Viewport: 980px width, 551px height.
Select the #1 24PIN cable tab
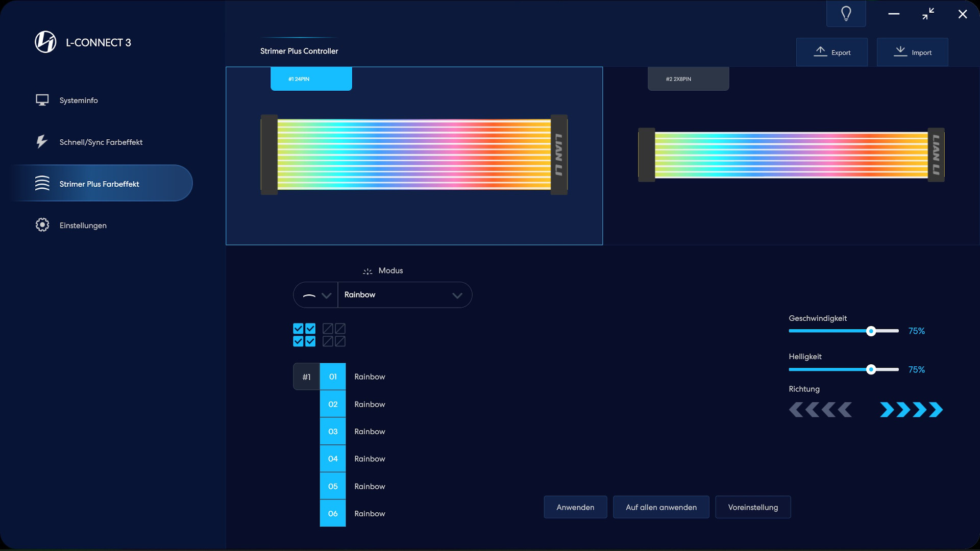coord(311,79)
